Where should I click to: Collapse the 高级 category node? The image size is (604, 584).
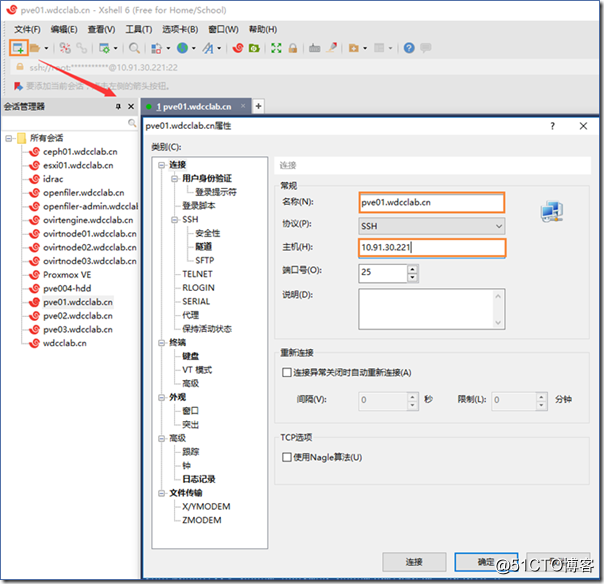tap(161, 438)
